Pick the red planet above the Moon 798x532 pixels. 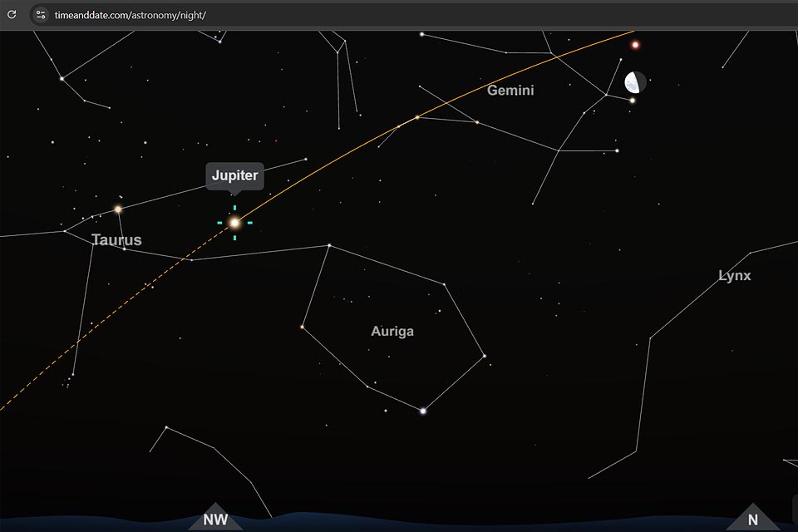tap(635, 45)
